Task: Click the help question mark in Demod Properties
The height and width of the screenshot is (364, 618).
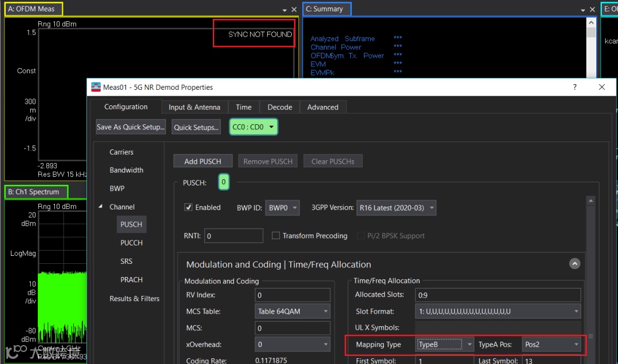Action: click(x=575, y=87)
